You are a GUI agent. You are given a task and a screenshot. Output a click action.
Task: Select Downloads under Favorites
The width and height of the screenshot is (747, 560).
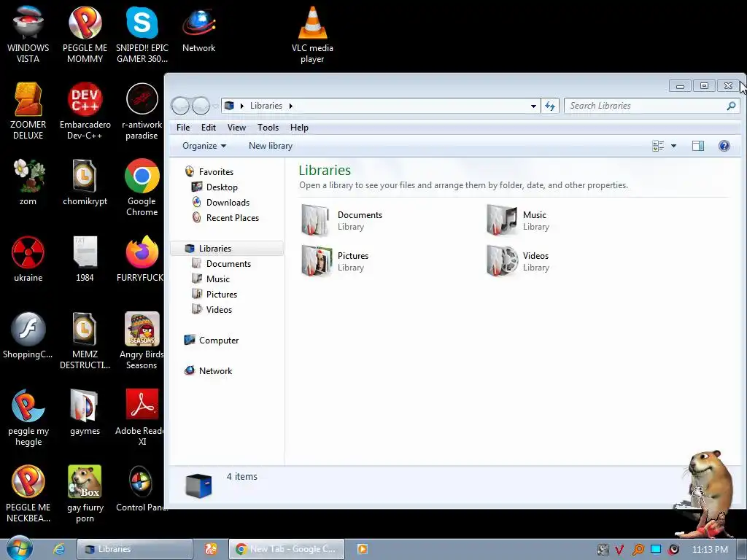click(228, 203)
